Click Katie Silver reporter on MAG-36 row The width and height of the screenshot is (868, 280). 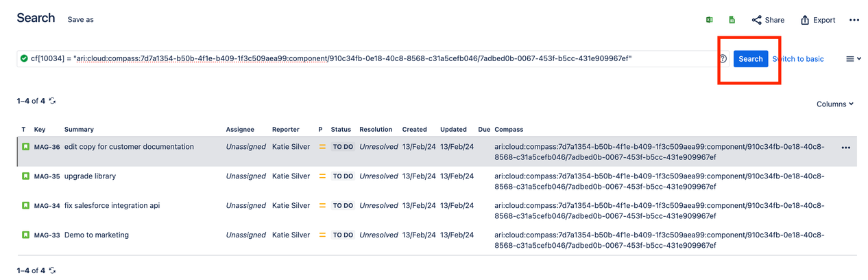coord(291,147)
